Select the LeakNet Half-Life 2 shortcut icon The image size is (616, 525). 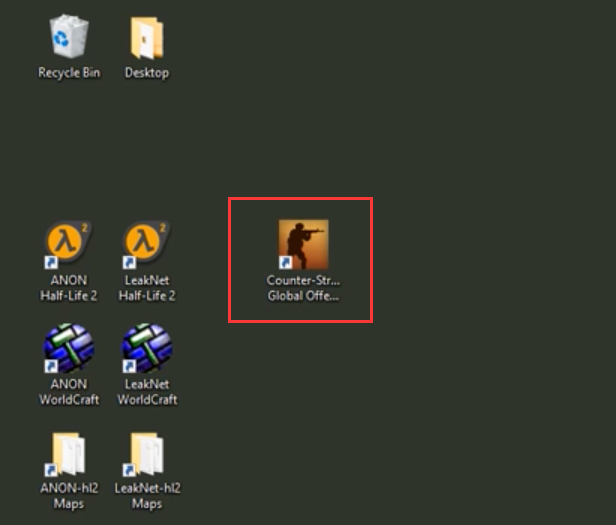click(146, 245)
